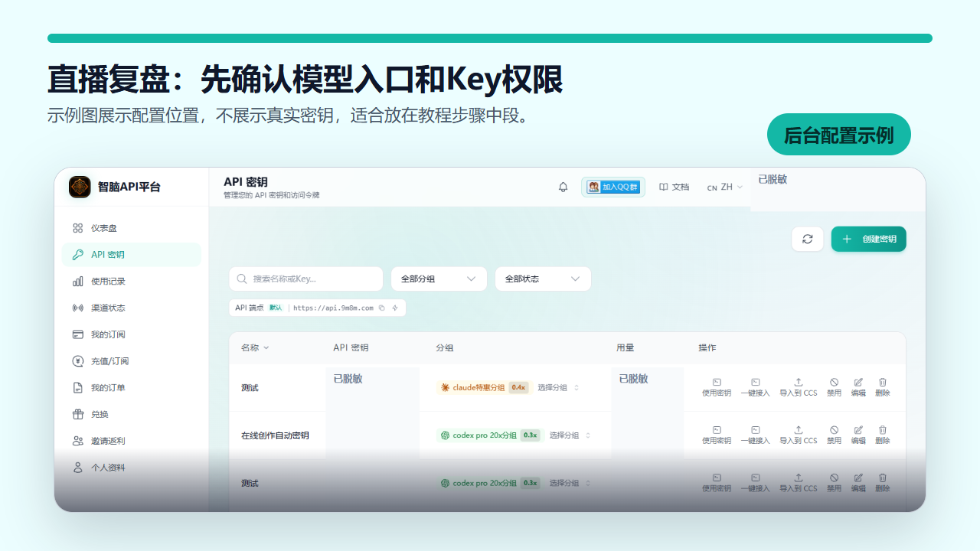The height and width of the screenshot is (551, 980).
Task: Click the refresh icon button
Action: tap(808, 239)
